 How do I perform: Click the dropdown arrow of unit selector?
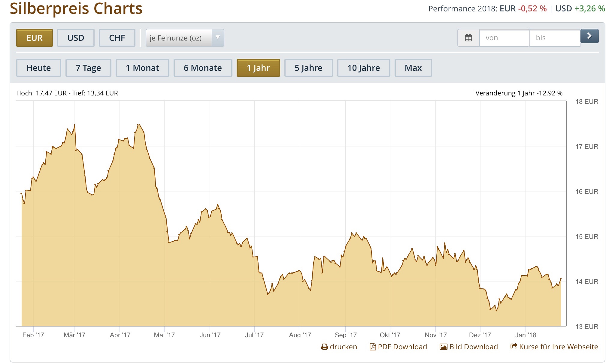pyautogui.click(x=218, y=38)
